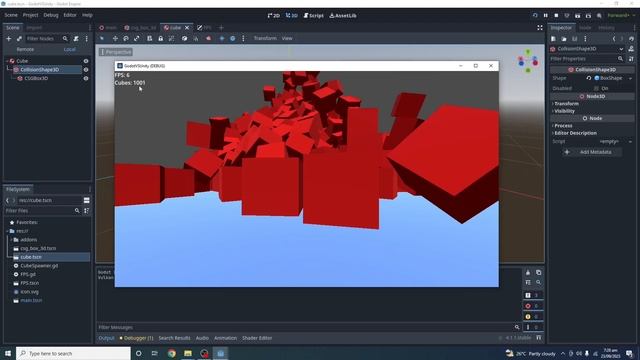The height and width of the screenshot is (360, 640).
Task: Select the Rotate Mode tool
Action: [x=126, y=38]
